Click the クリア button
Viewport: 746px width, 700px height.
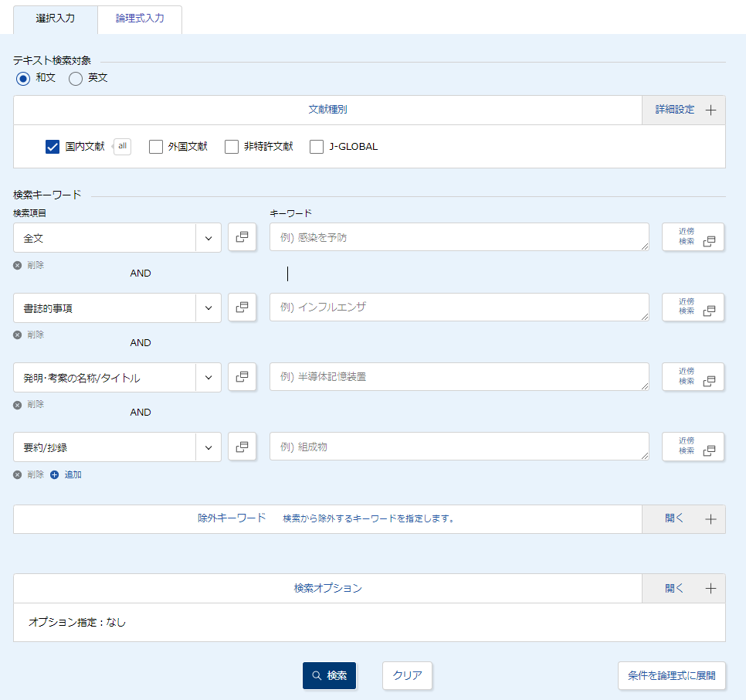407,675
